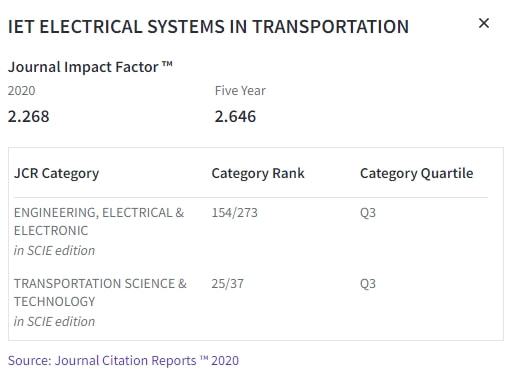Click the IET Electrical Systems in Transportation title
The height and width of the screenshot is (375, 507).
pos(208,27)
